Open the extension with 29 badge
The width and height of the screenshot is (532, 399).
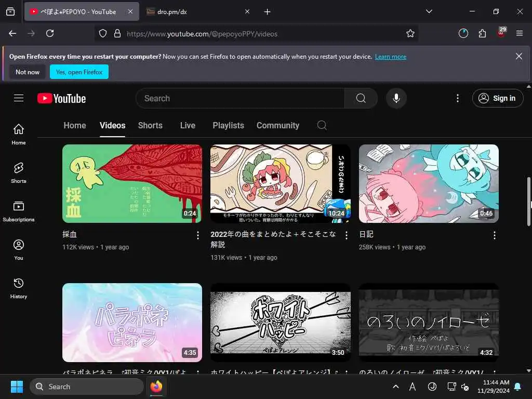[501, 33]
